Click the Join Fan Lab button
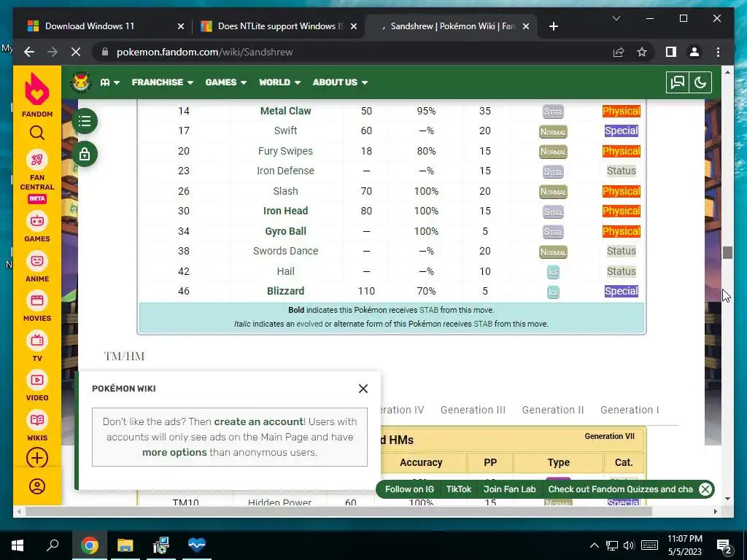The image size is (747, 560). click(509, 489)
